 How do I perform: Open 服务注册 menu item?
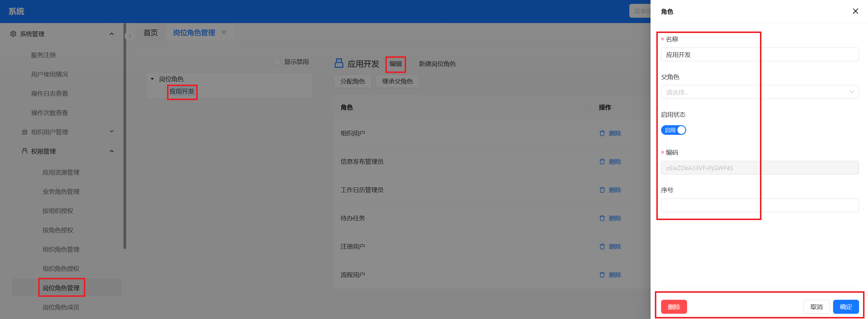[43, 55]
